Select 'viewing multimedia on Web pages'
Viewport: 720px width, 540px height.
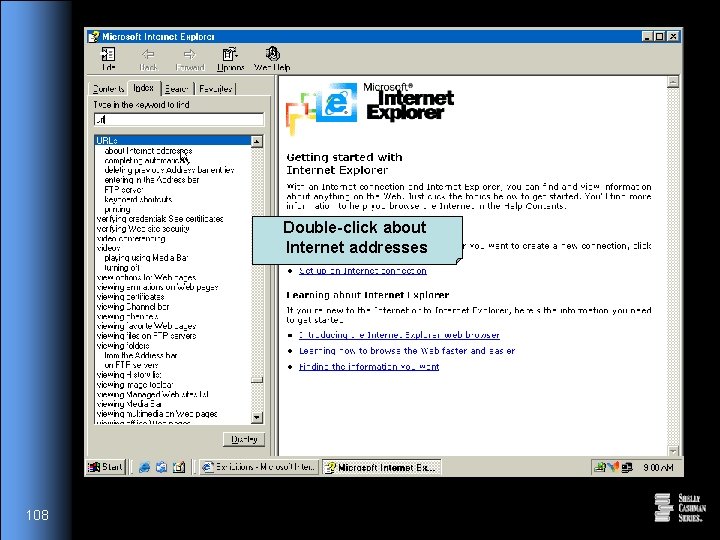point(157,414)
